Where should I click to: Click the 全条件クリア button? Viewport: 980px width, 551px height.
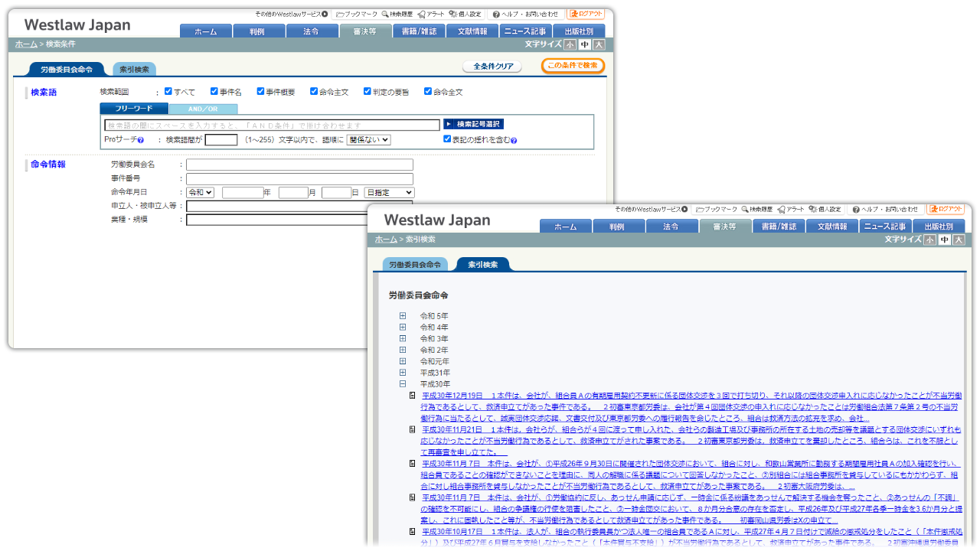point(492,67)
